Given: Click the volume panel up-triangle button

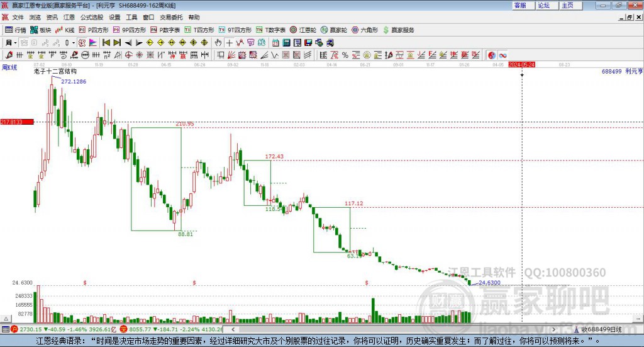Looking at the screenshot, I should [x=6, y=319].
